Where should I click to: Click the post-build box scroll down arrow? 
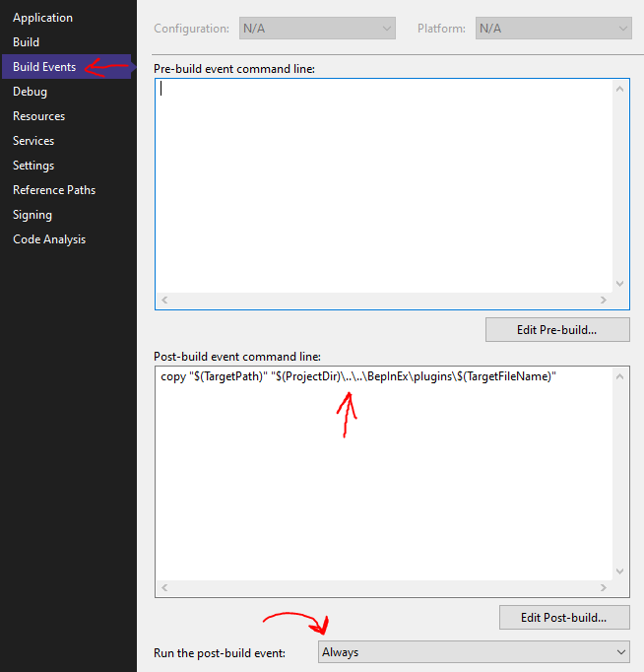pos(620,571)
